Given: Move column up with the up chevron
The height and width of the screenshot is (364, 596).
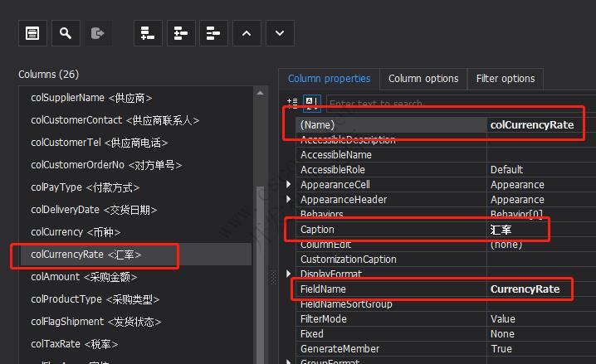Looking at the screenshot, I should 246,33.
